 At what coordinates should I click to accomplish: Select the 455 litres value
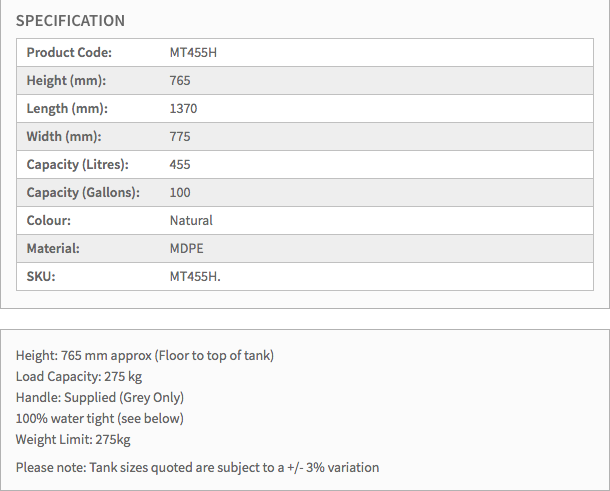180,164
